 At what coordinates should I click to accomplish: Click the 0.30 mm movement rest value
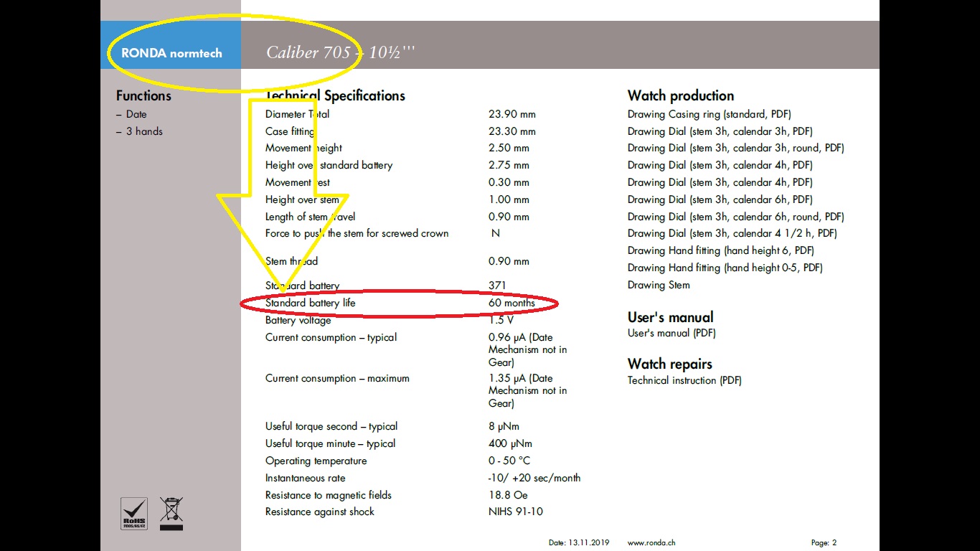(x=509, y=182)
